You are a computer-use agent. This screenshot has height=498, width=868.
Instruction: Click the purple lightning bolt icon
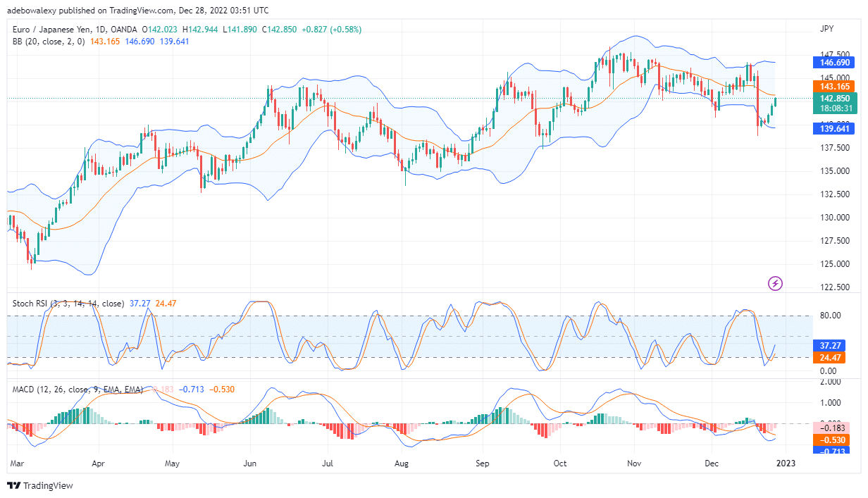tap(775, 284)
